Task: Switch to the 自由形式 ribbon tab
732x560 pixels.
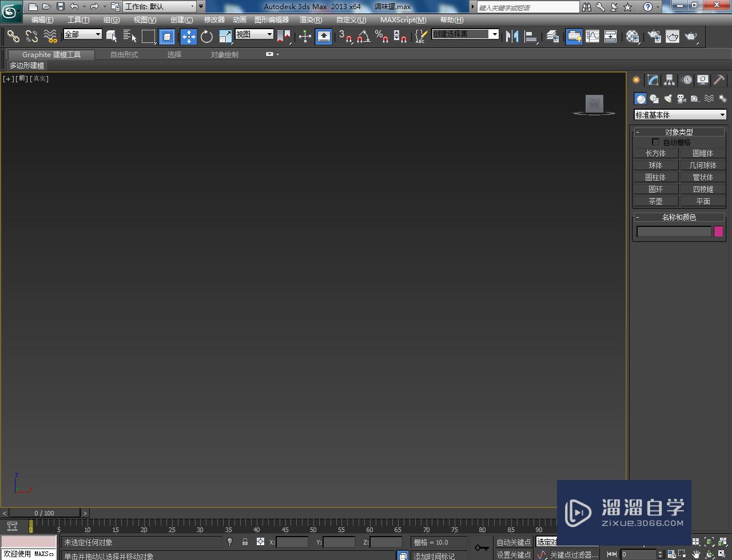Action: 124,55
